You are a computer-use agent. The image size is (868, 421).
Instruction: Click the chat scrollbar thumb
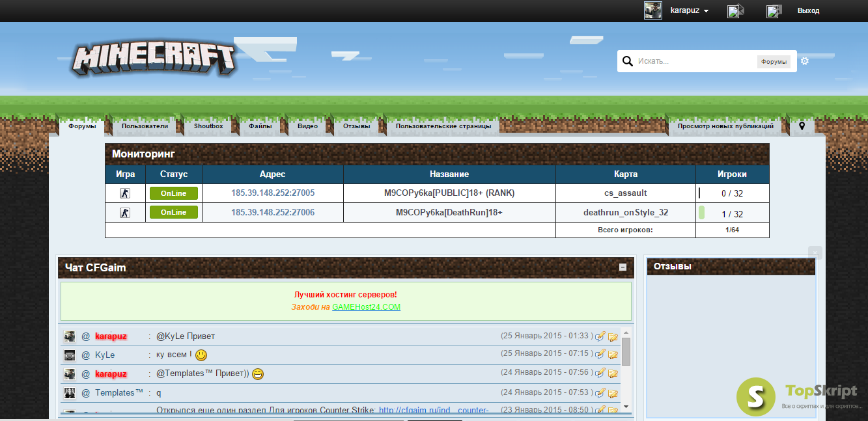tap(626, 352)
